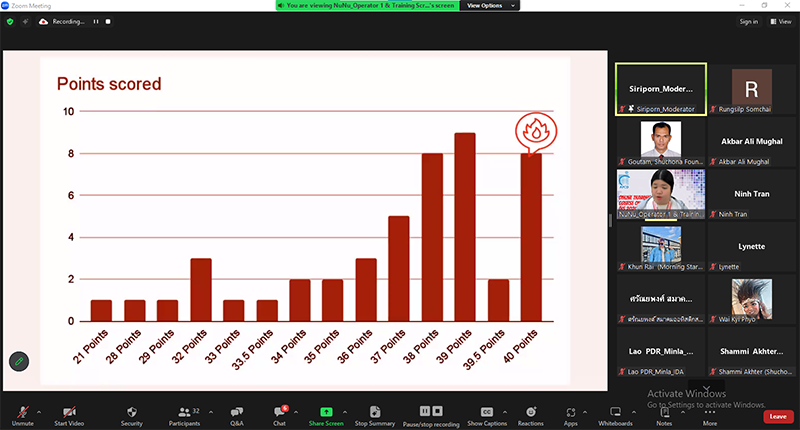Open the More options menu

click(x=710, y=415)
